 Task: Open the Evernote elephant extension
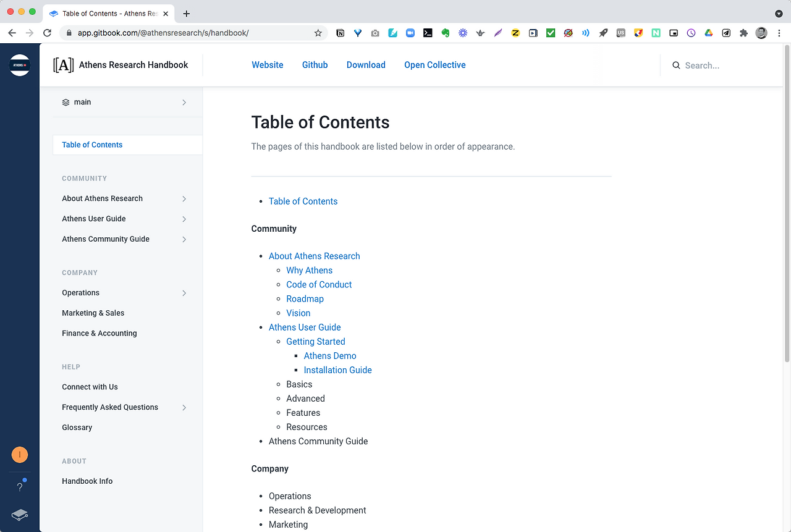pyautogui.click(x=445, y=33)
